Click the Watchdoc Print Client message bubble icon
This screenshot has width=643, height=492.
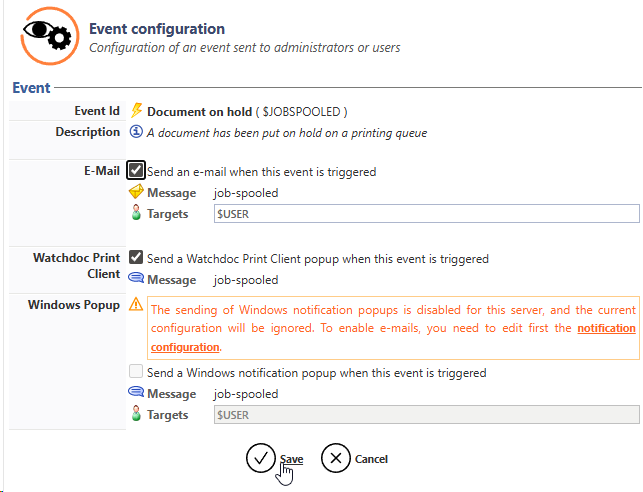tap(137, 280)
